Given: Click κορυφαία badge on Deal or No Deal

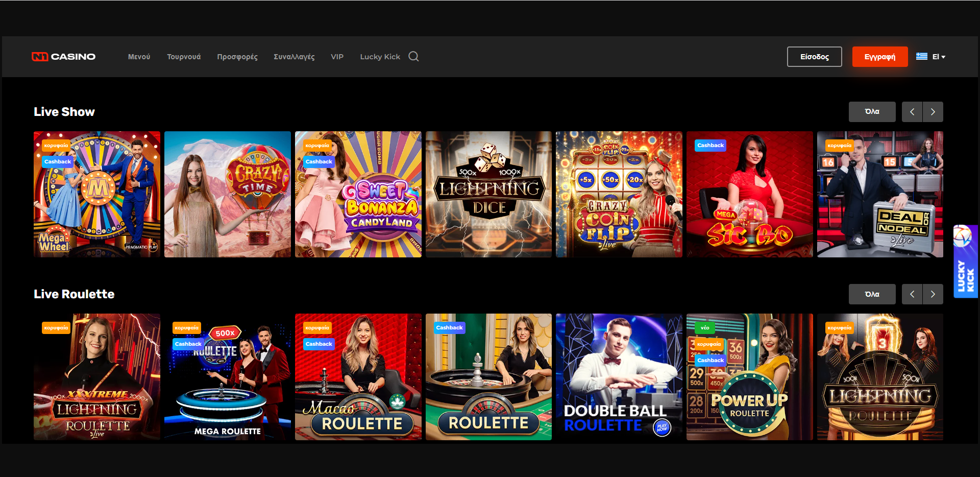Looking at the screenshot, I should coord(840,146).
